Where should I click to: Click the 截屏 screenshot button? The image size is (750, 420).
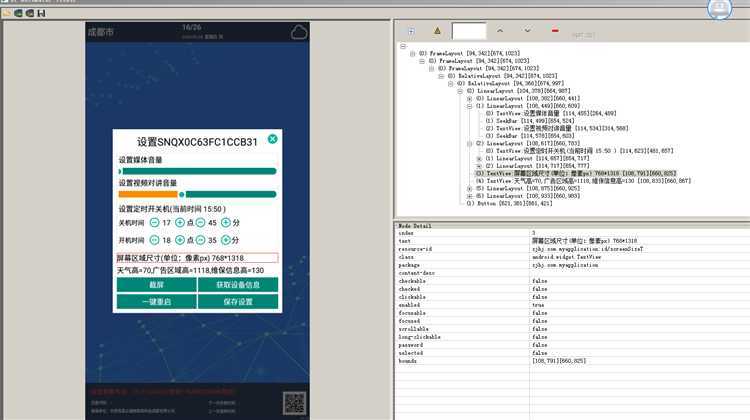tap(156, 285)
